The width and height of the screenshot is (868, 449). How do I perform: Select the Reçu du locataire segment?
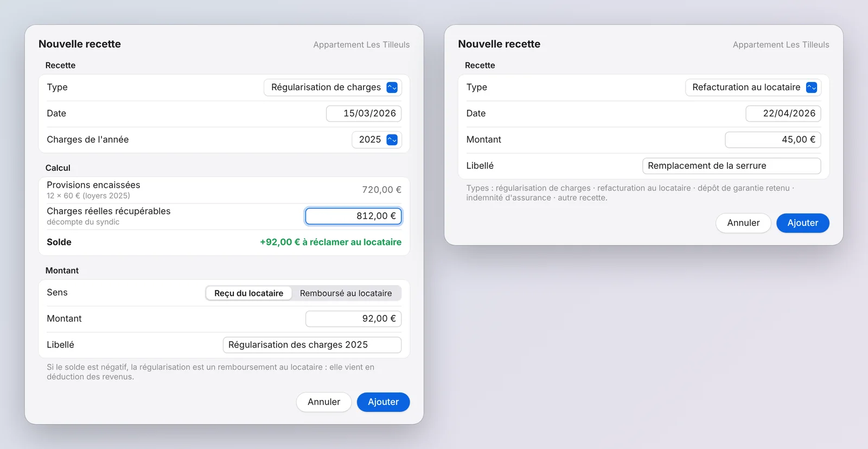tap(248, 293)
